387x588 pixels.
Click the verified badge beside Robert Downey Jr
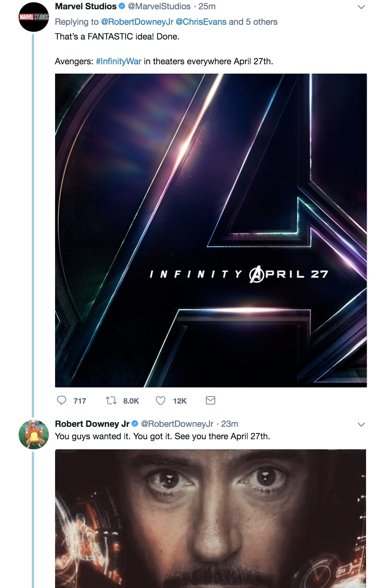135,424
